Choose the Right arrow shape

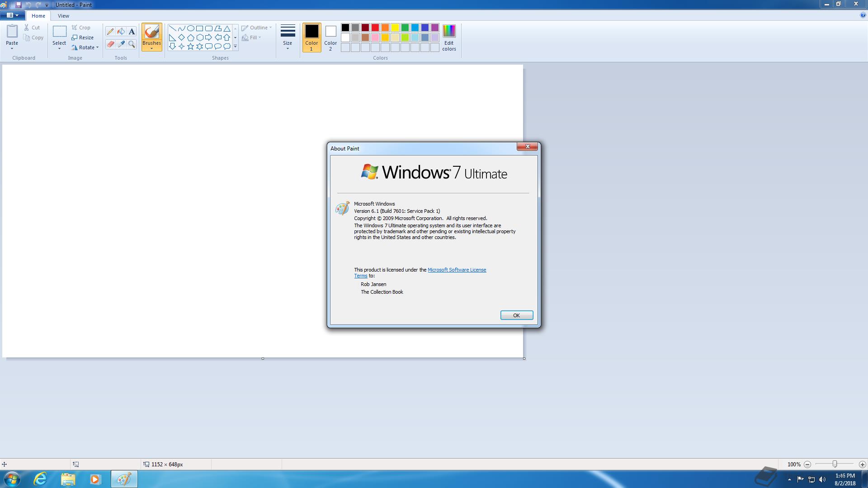point(208,37)
